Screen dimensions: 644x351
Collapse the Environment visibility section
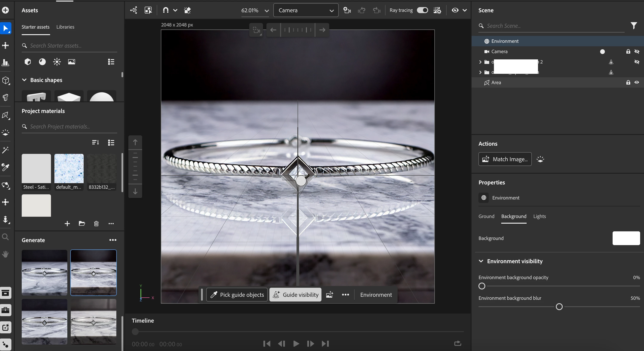pos(481,261)
